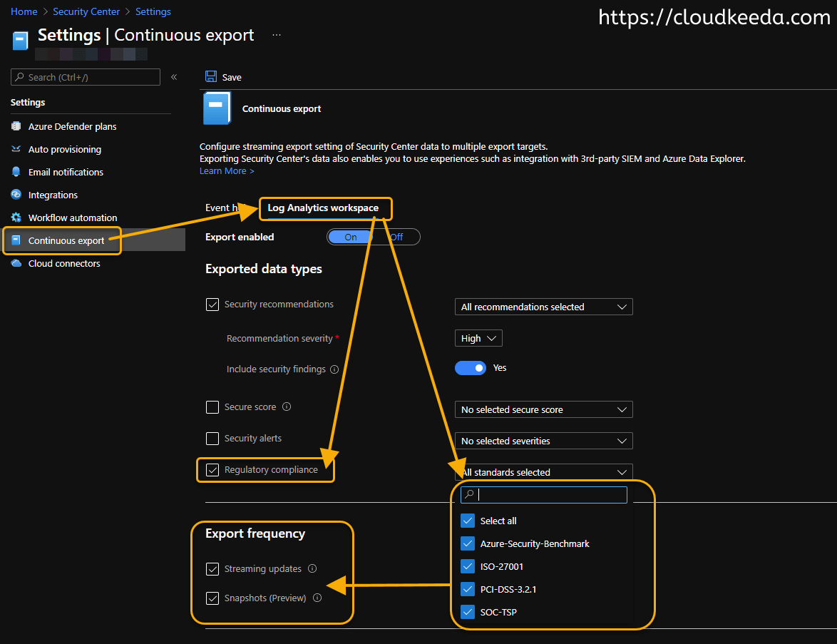Set Export enabled to On
This screenshot has width=837, height=644.
(x=350, y=237)
